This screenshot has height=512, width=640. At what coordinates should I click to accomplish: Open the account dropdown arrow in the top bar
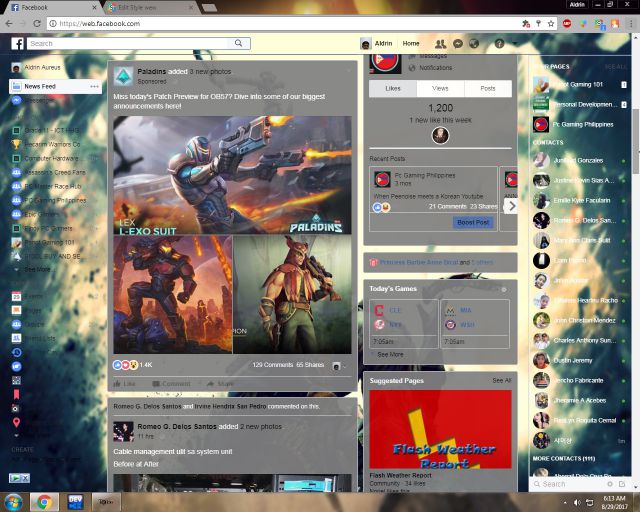515,43
